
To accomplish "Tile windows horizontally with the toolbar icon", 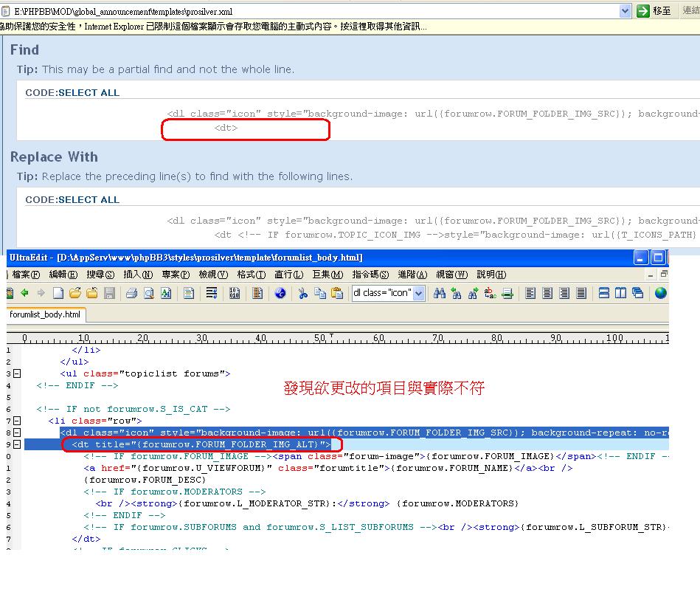I will tap(603, 293).
